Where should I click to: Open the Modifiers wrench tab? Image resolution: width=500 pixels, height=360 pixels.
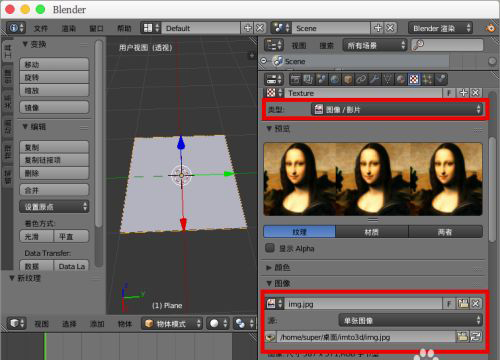coord(374,79)
